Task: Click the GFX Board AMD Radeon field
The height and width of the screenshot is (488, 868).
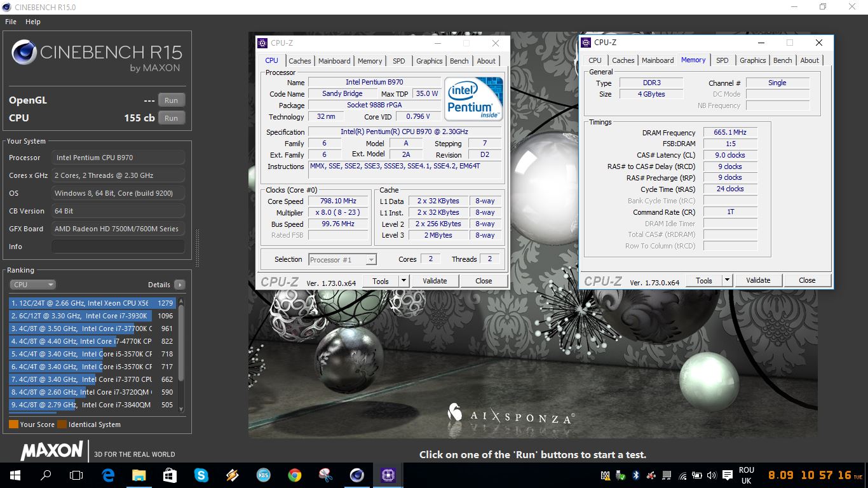Action: coord(118,229)
